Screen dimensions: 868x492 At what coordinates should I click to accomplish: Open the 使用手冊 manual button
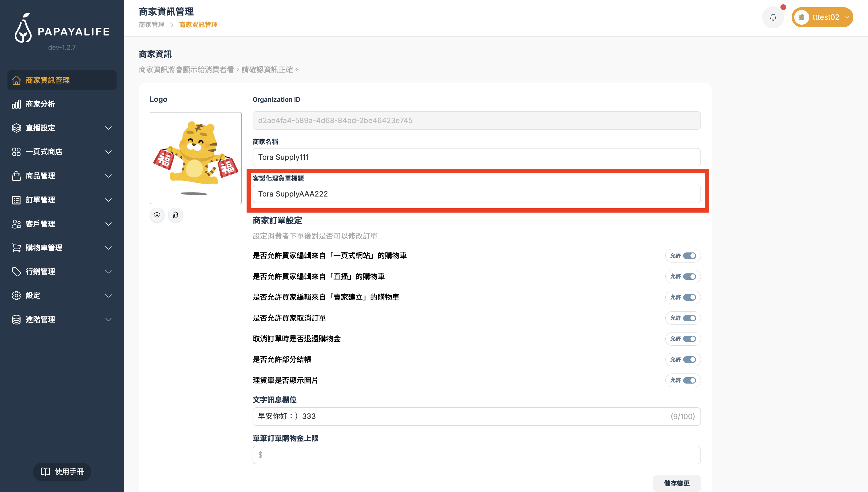click(62, 471)
